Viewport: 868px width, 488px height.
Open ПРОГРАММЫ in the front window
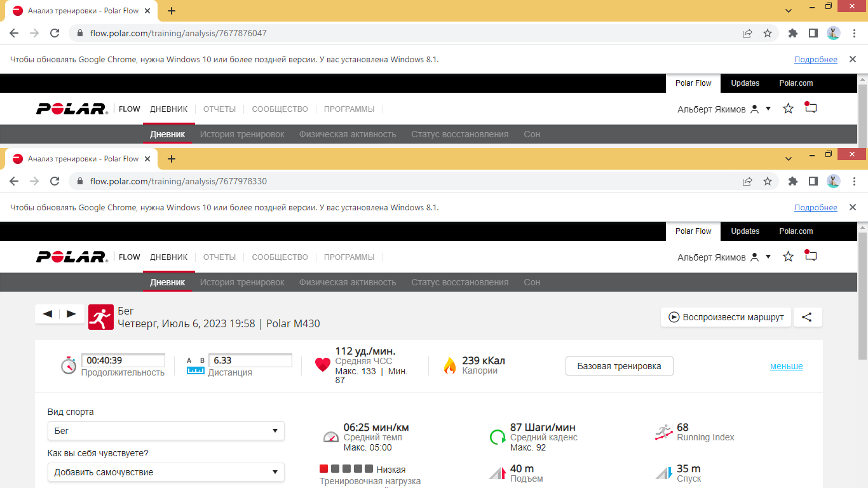[x=349, y=257]
